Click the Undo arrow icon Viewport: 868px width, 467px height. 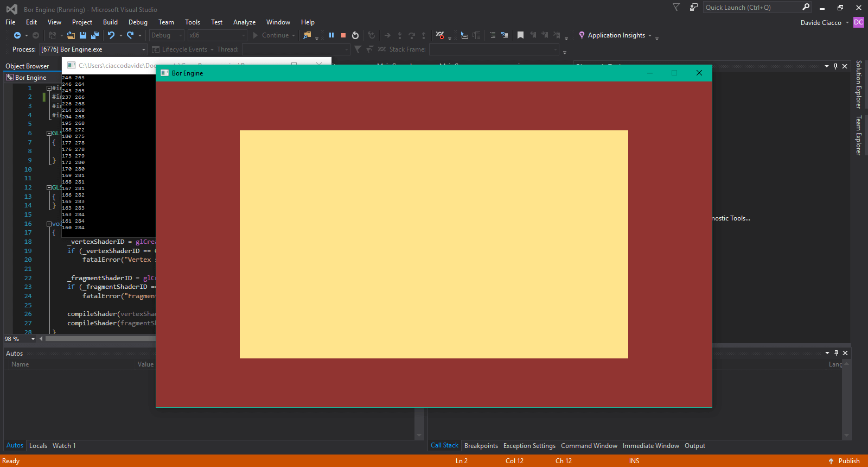pos(111,35)
